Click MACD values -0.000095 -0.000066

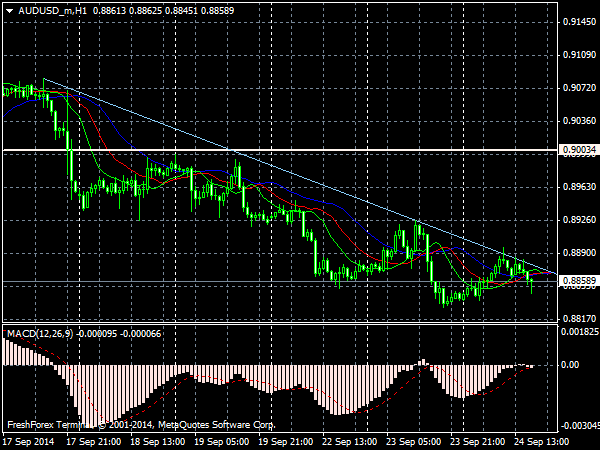119,334
